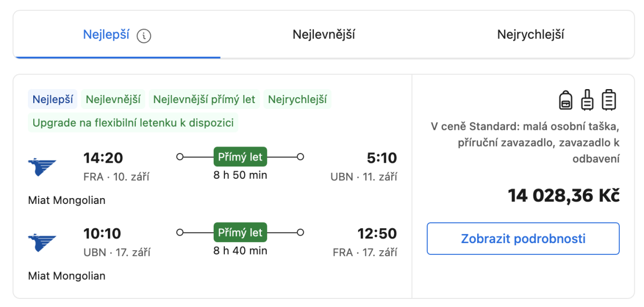Click the 10:10 return departure time
Viewport: 644px width, 307px height.
click(x=102, y=233)
